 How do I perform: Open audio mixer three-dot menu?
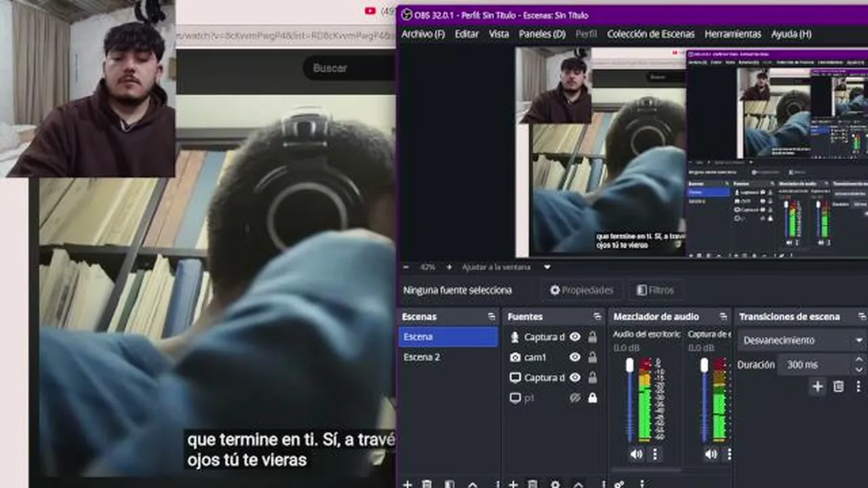tap(642, 484)
